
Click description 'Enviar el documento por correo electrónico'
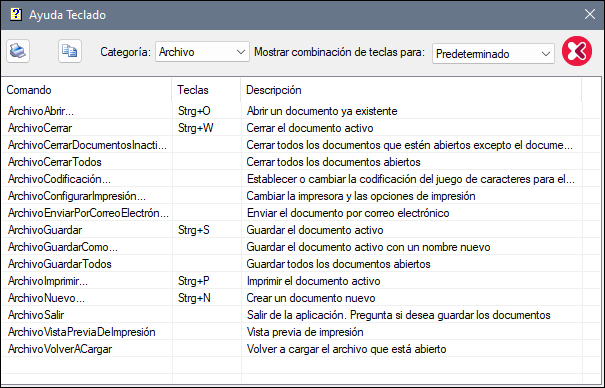coord(348,213)
